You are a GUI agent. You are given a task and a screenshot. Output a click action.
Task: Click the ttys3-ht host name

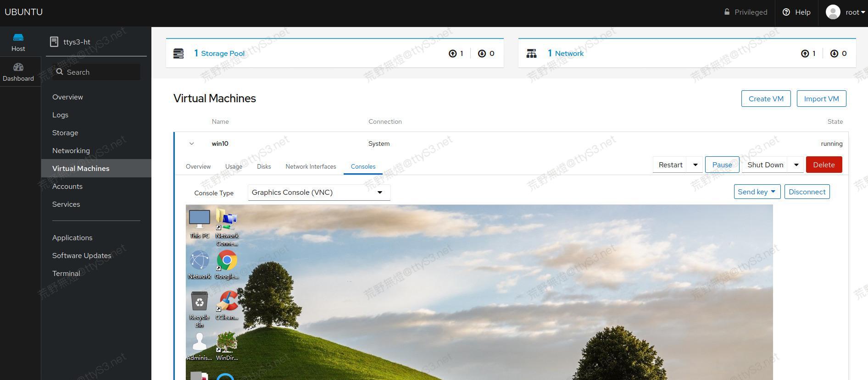click(x=77, y=42)
